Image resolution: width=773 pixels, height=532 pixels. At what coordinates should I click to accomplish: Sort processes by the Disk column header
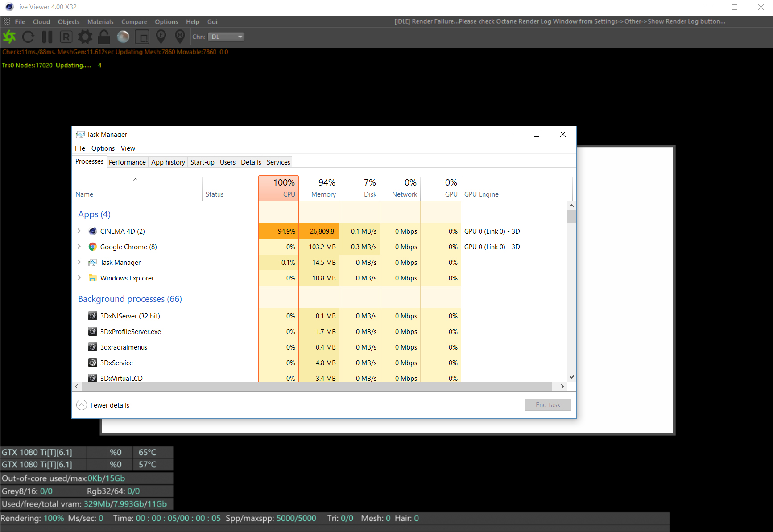[360, 188]
